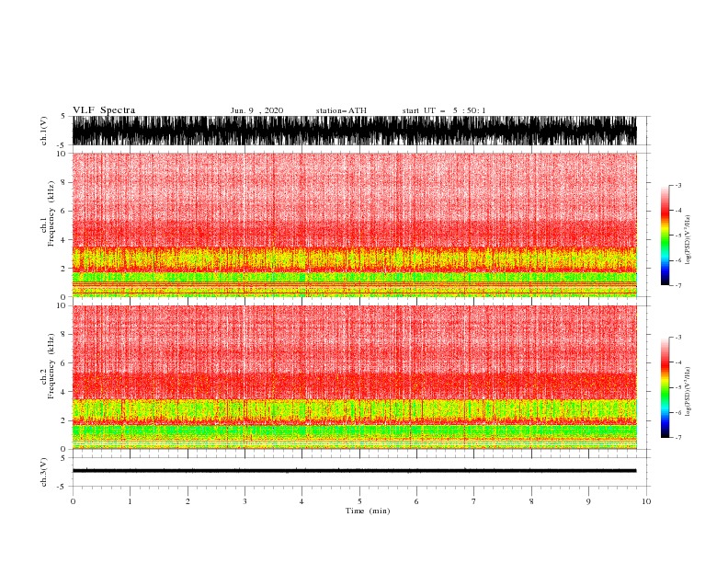Click the '-7' tick on ch.1 color bar
The height and width of the screenshot is (563, 728).
click(677, 285)
